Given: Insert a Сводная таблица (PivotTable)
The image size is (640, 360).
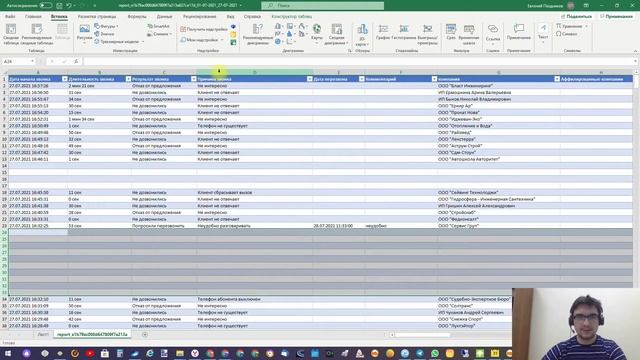Looking at the screenshot, I should (x=11, y=34).
